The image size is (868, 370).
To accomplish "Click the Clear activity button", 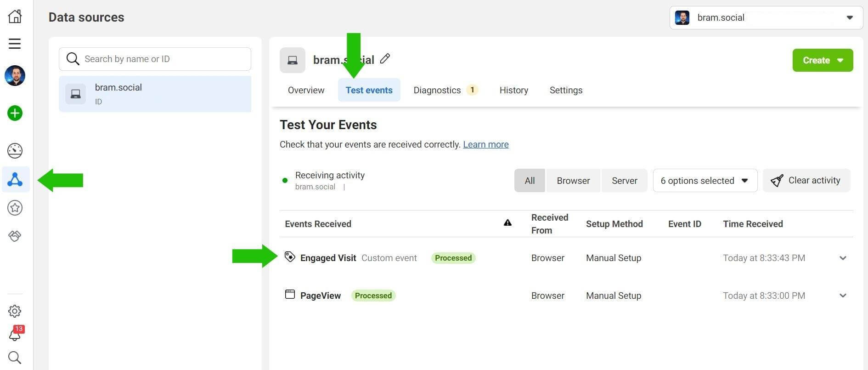I will tap(806, 181).
